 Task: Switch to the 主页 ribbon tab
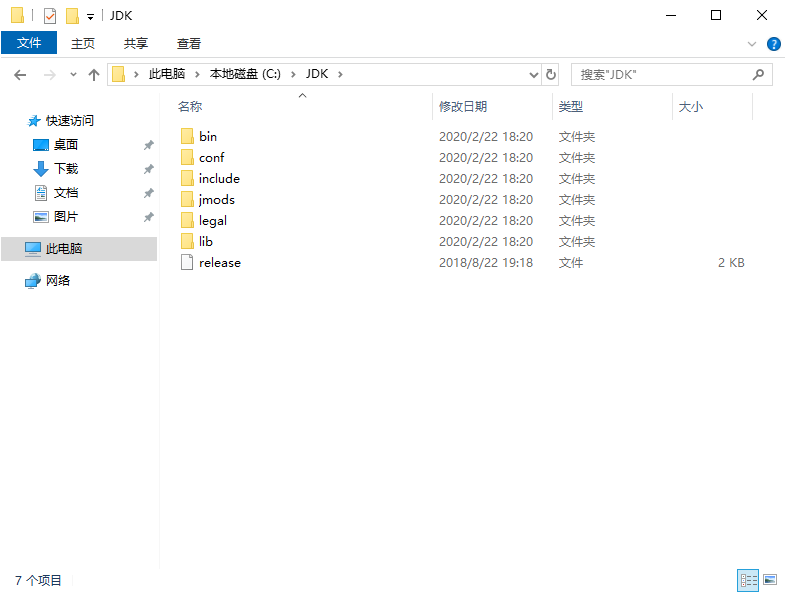[83, 44]
